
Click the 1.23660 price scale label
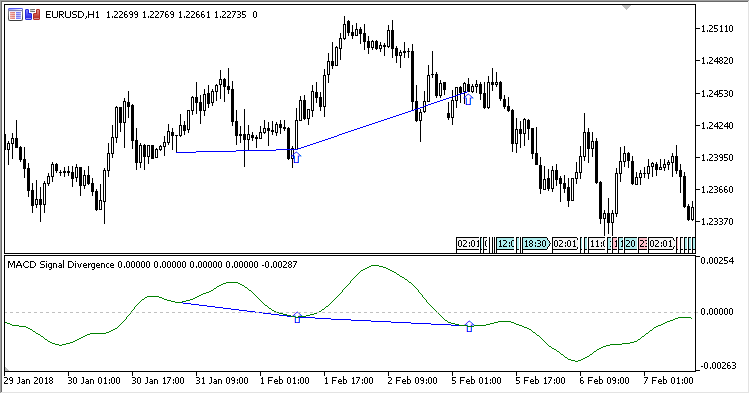tap(717, 190)
